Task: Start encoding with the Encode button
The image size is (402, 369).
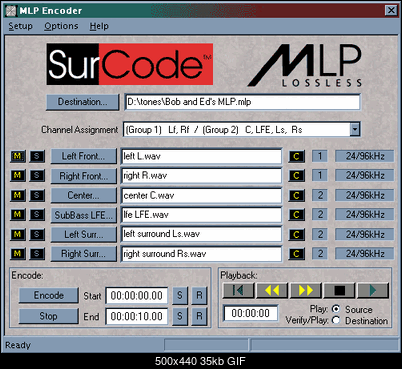Action: (49, 295)
